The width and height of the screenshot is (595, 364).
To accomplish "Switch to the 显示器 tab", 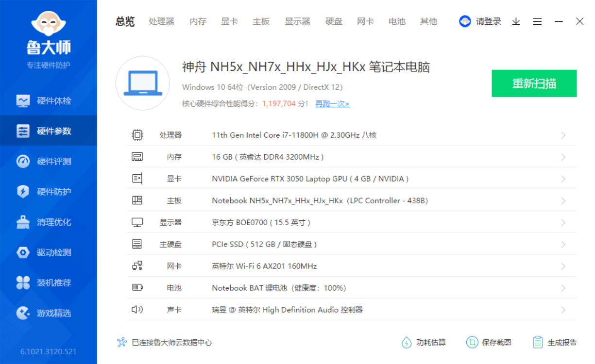I will pos(297,21).
